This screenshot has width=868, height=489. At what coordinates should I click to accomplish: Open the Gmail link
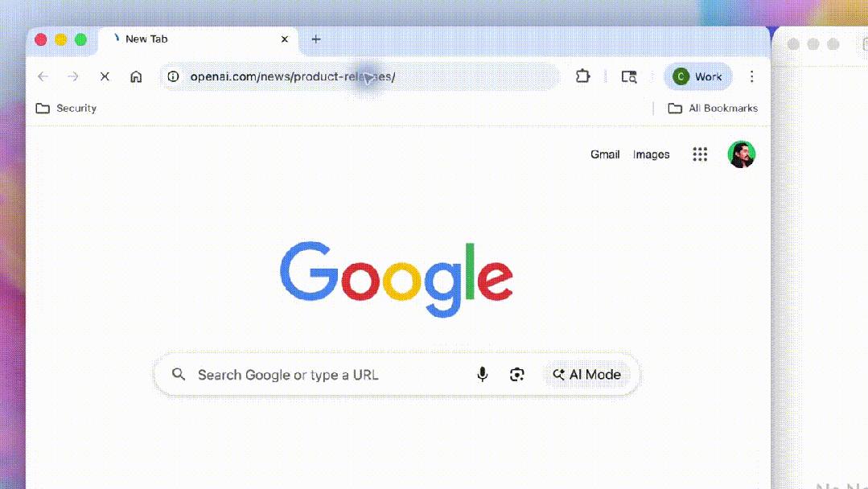(x=605, y=154)
